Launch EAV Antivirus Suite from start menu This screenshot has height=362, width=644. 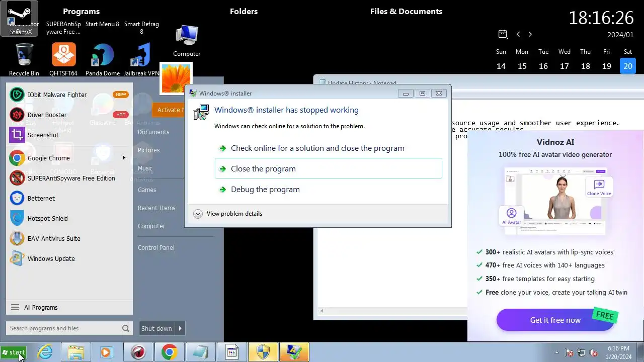pos(69,238)
